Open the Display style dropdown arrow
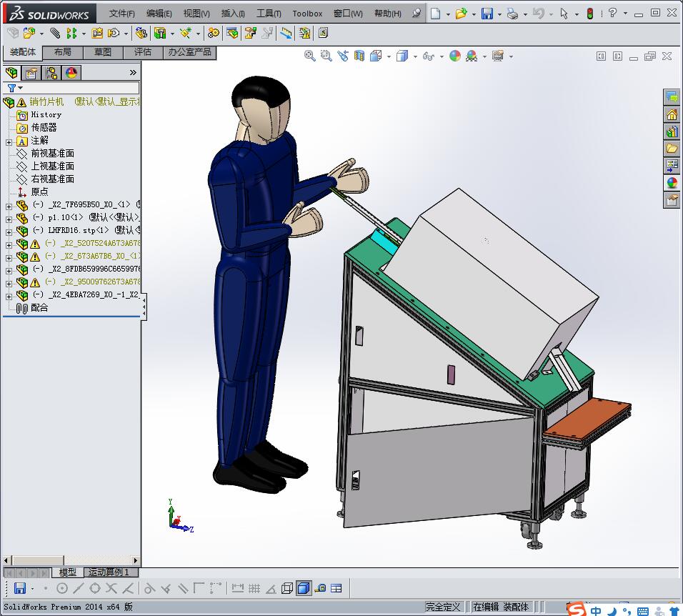This screenshot has height=616, width=683. click(415, 56)
